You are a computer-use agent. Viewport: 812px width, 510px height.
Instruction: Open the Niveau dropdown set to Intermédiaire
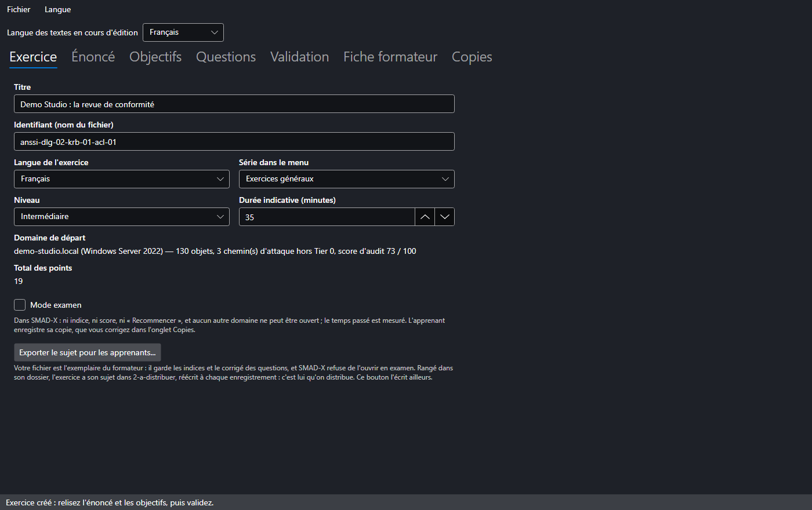click(122, 217)
